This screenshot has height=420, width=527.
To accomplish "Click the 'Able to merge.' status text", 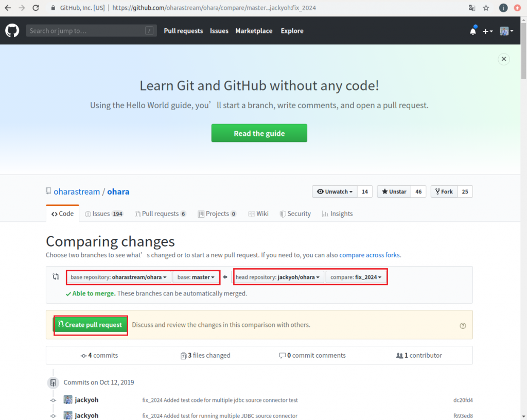I will click(94, 293).
